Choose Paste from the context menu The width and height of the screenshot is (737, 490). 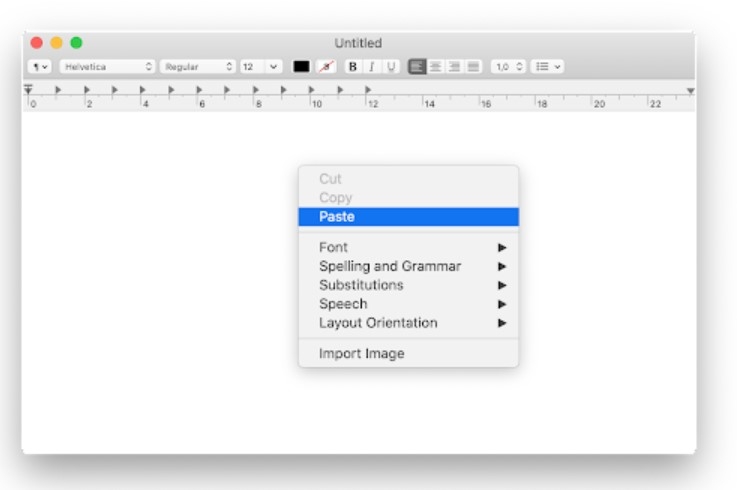pyautogui.click(x=408, y=217)
